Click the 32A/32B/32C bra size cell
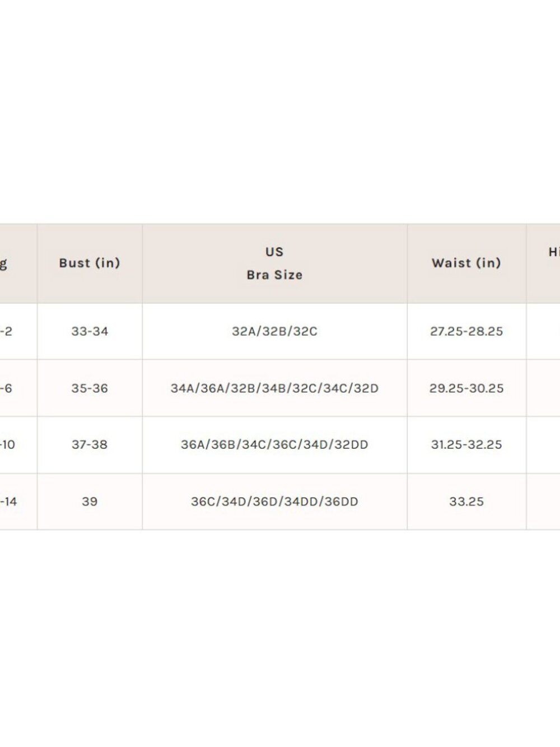 click(x=274, y=331)
